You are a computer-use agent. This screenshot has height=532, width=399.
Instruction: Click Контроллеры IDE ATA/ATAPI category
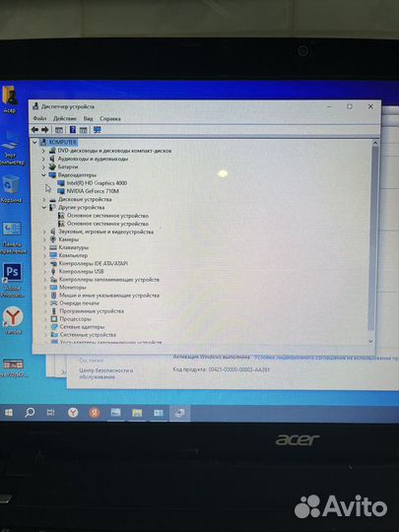tap(94, 263)
